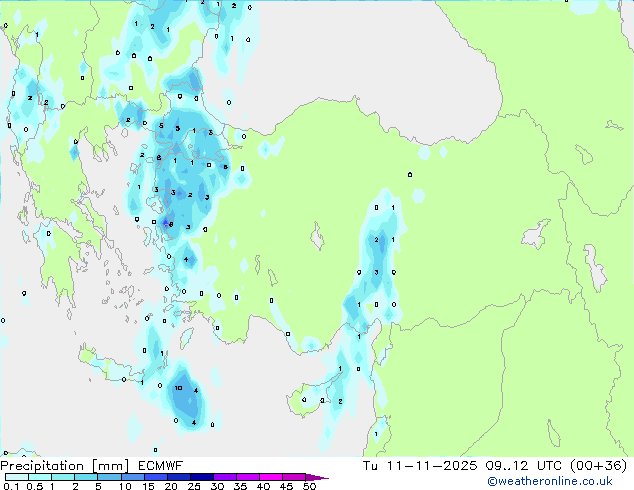The width and height of the screenshot is (634, 490).
Task: Select the legend label 35
Action: click(x=240, y=486)
